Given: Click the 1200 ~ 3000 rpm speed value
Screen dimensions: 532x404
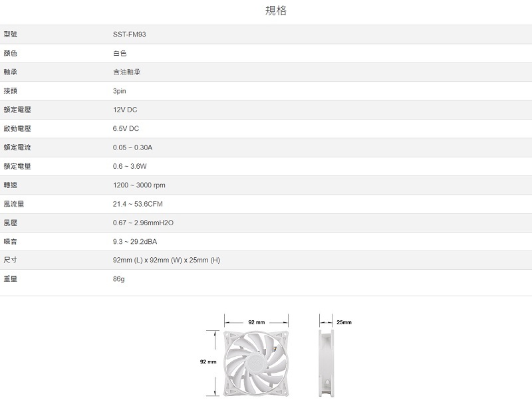Looking at the screenshot, I should (x=139, y=185).
